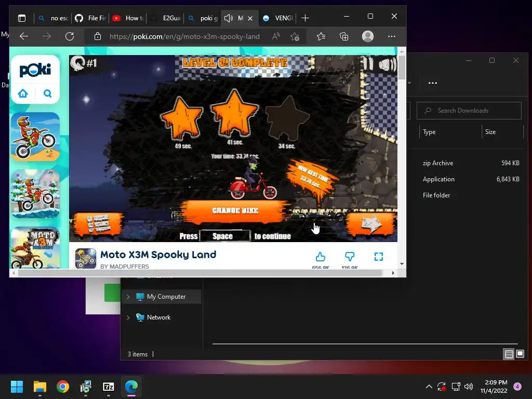Open the Edge tab actions menu icon

[22, 18]
